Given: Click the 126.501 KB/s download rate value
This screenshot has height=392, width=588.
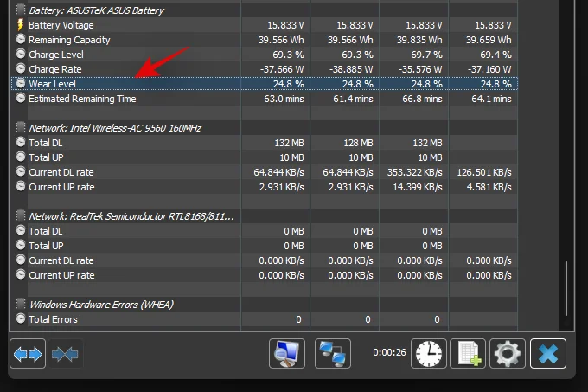Looking at the screenshot, I should tap(484, 172).
